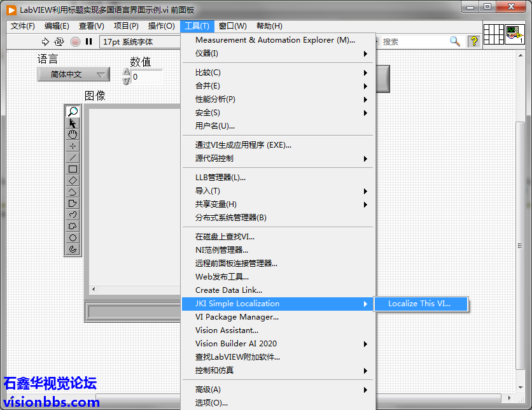The image size is (532, 410).
Task: Click VI Package Manager... entry
Action: pyautogui.click(x=237, y=317)
